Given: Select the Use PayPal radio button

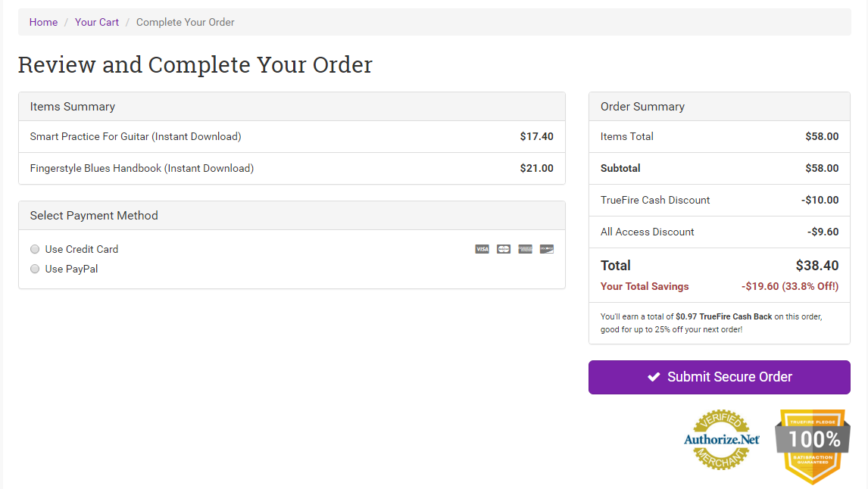Looking at the screenshot, I should [35, 269].
